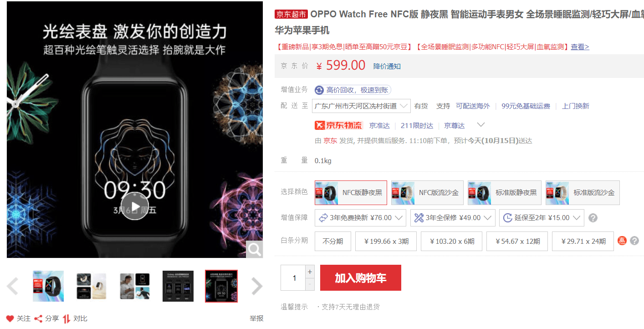Screen dimensions: 644x329
Task: Select the 标准版静夜黑 color option
Action: [504, 193]
